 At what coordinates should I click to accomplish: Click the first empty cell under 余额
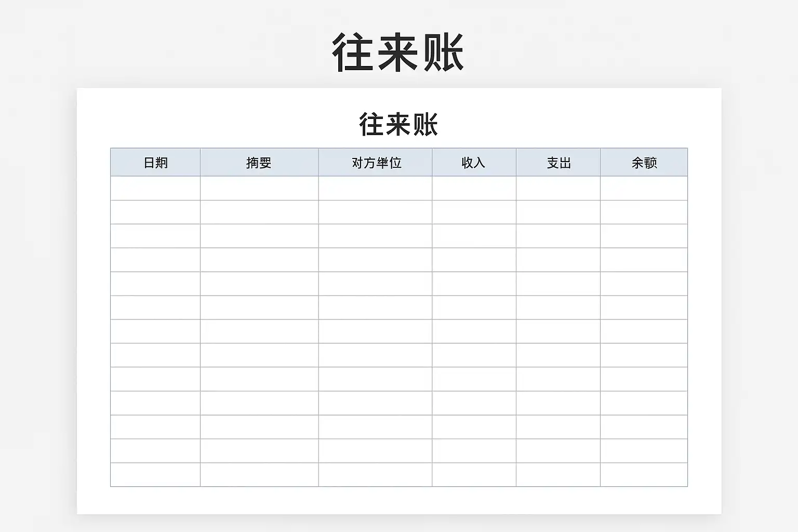click(x=644, y=188)
